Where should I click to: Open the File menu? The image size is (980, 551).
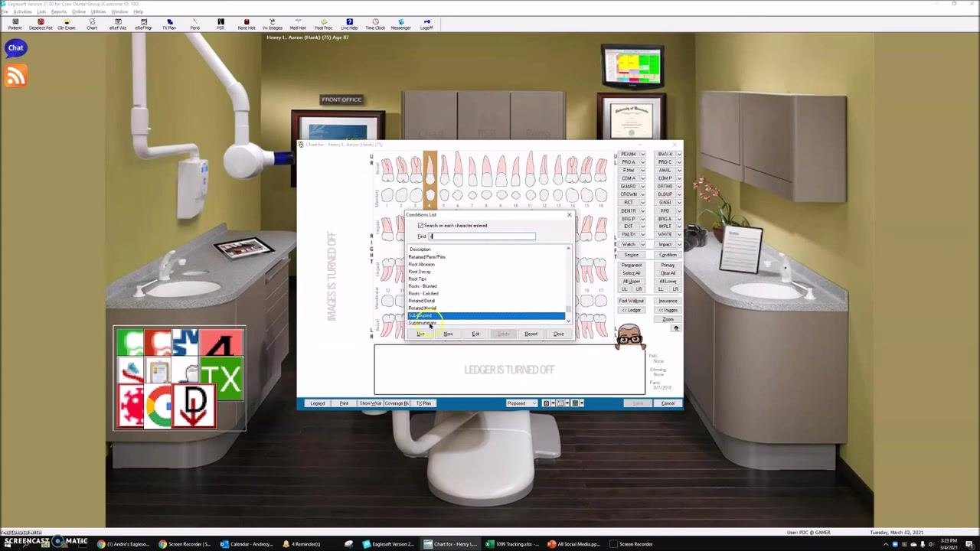click(5, 11)
